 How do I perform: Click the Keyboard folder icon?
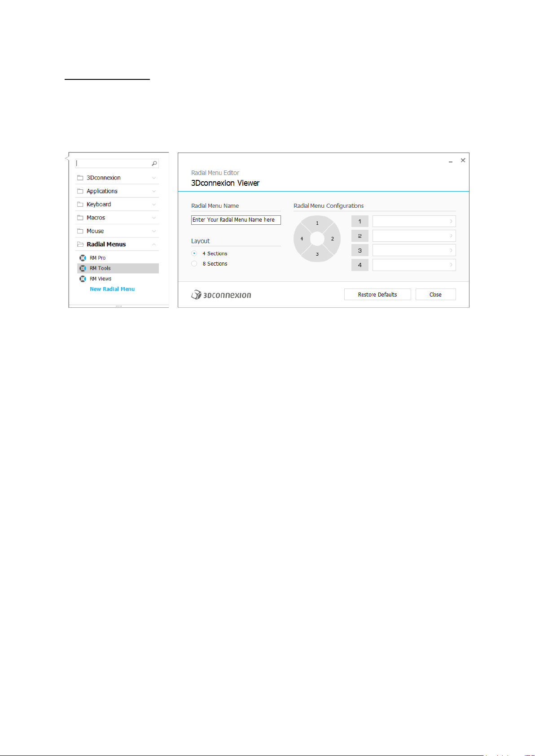tap(80, 205)
